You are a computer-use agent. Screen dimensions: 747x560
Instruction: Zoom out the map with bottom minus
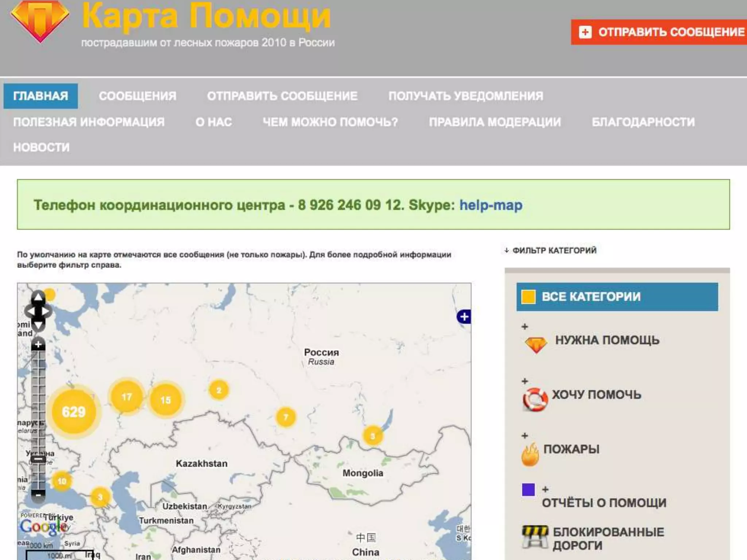pos(38,495)
